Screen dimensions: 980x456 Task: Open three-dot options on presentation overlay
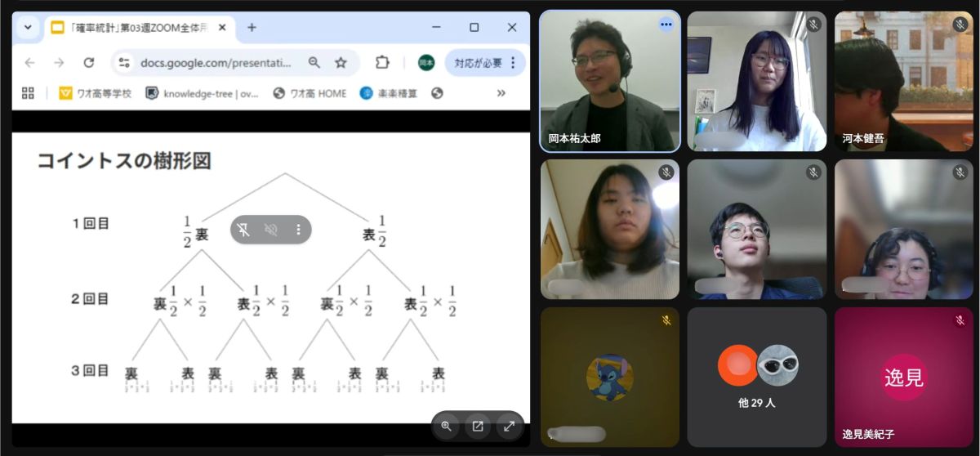pos(298,230)
